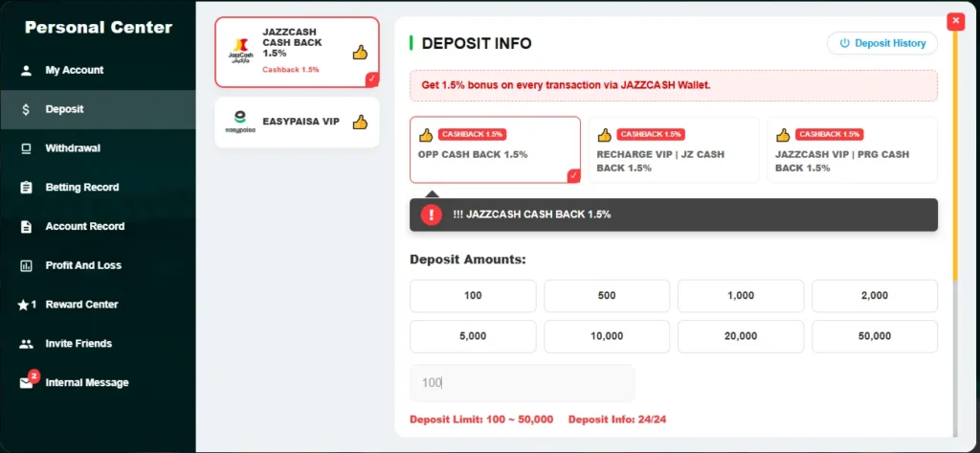This screenshot has width=980, height=453.
Task: Select deposit amount 1,000
Action: tap(741, 296)
